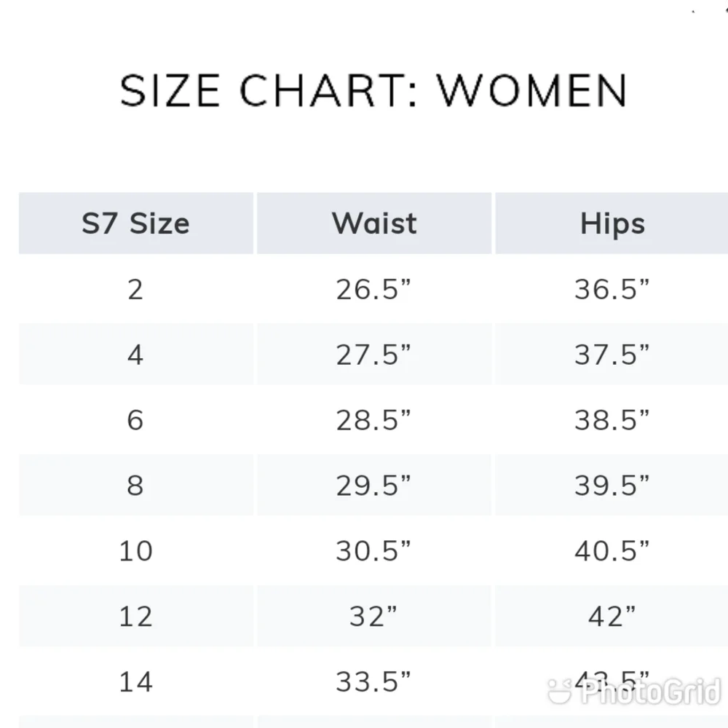Click size 12 in the S7 Size column
Screen dimensions: 728x728
(135, 617)
